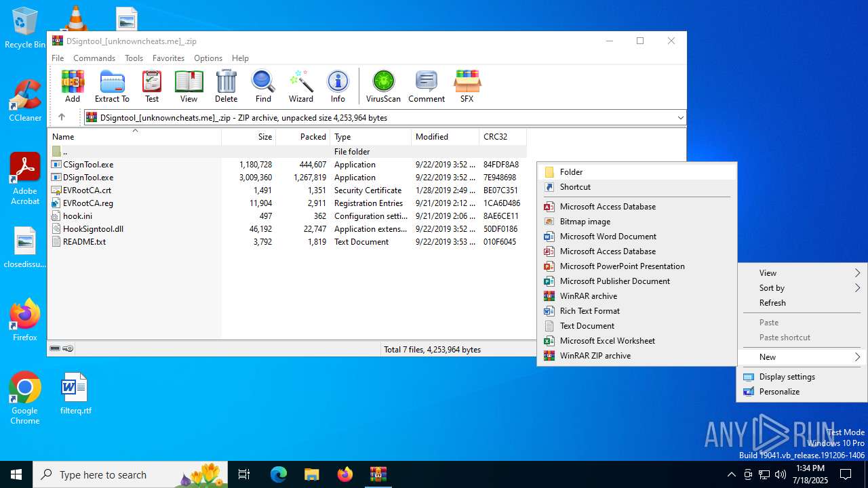Expand the Sort by submenu
868x488 pixels.
[802, 288]
